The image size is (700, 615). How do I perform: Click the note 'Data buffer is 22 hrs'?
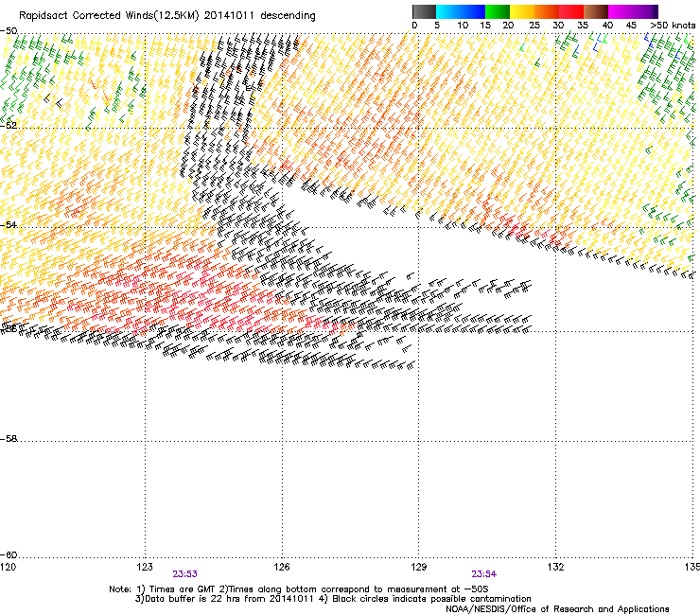click(x=194, y=599)
